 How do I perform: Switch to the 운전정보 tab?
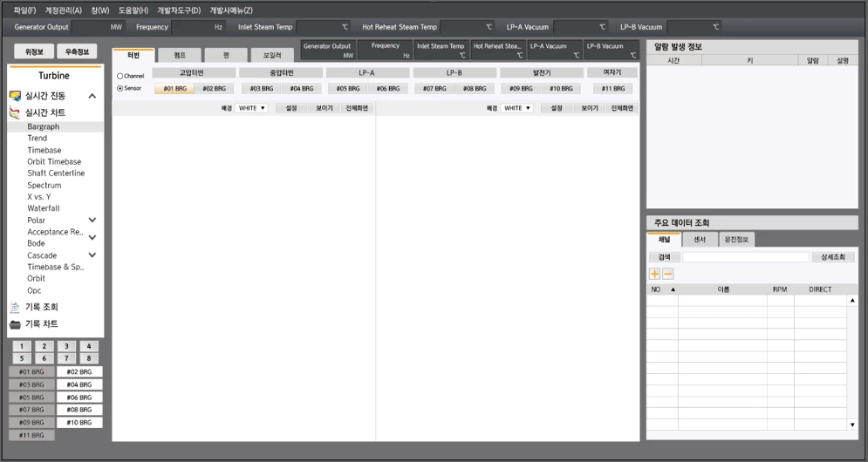click(736, 240)
